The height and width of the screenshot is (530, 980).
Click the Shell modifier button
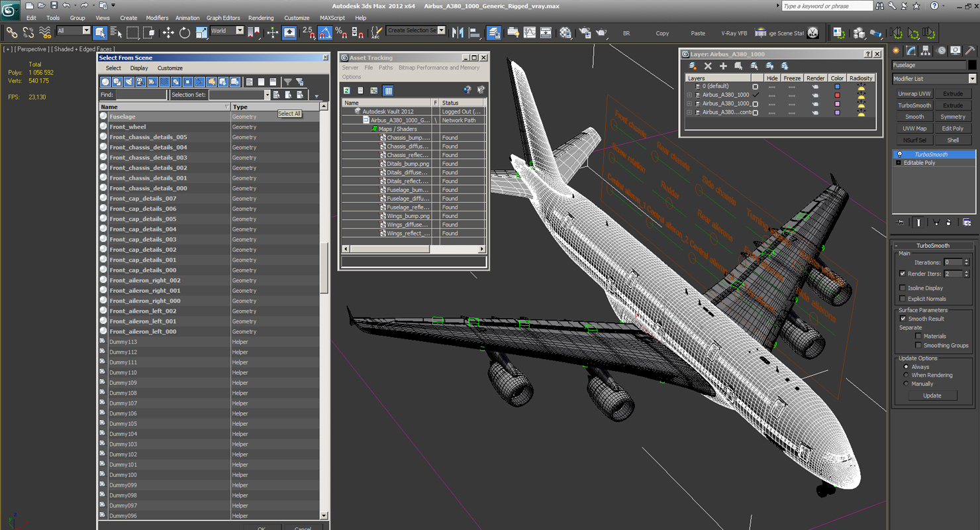[x=953, y=140]
